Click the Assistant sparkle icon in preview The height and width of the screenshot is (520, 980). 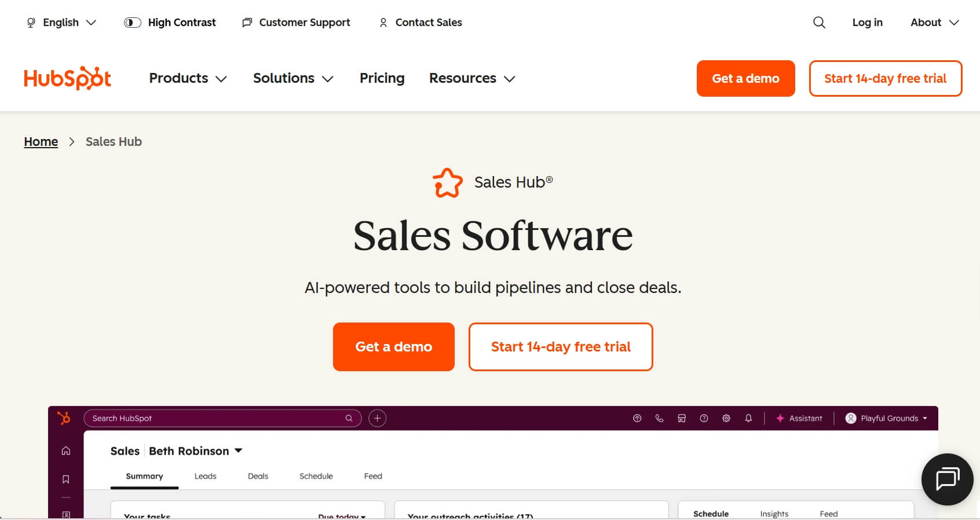pos(780,418)
